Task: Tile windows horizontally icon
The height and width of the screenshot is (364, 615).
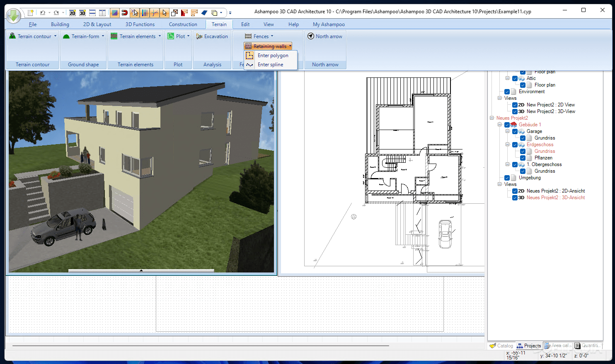Action: click(92, 13)
